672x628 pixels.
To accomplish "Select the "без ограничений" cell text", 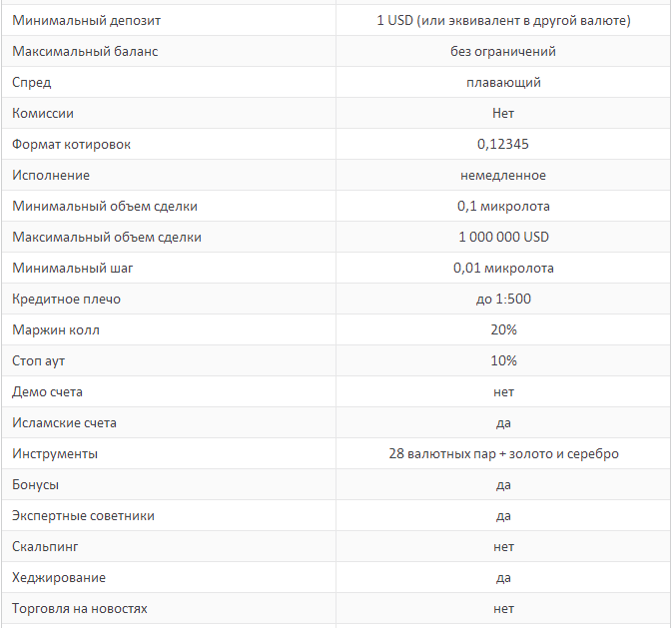I will click(x=503, y=51).
